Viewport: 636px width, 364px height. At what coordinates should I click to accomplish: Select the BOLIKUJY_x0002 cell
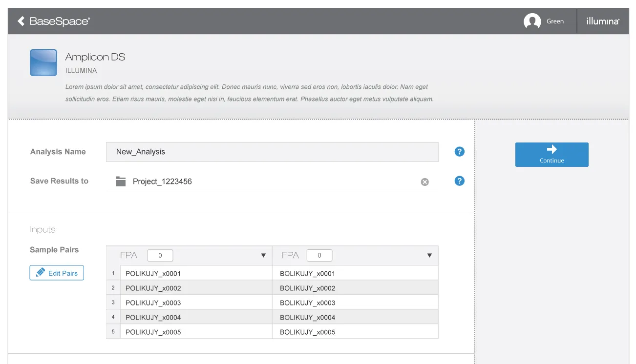pos(355,288)
